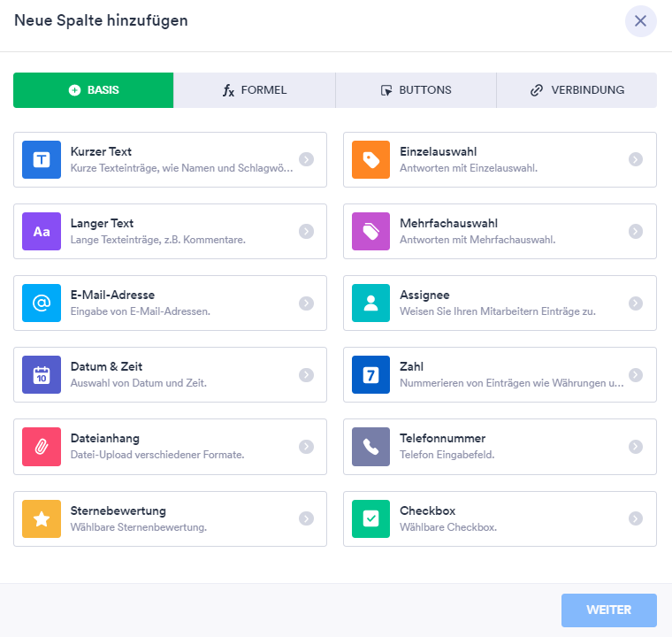Open the arrow beside Kurzer Text
Viewport: 672px width, 637px height.
[x=306, y=159]
